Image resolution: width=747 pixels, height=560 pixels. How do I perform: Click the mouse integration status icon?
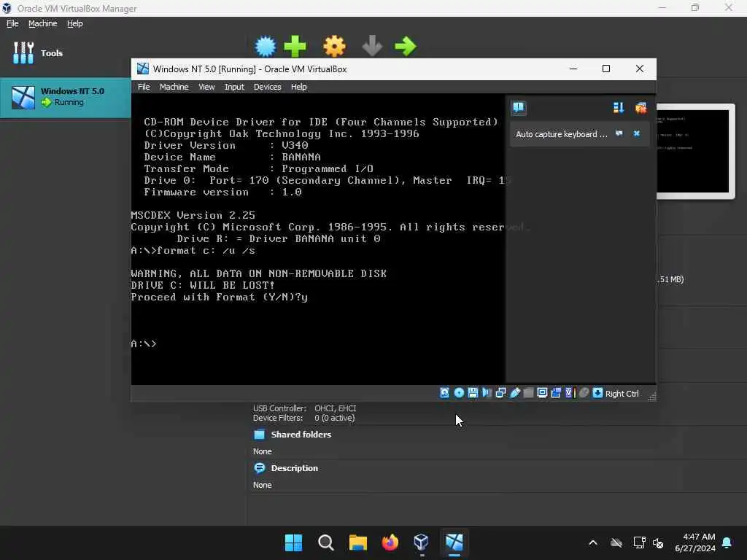point(584,393)
